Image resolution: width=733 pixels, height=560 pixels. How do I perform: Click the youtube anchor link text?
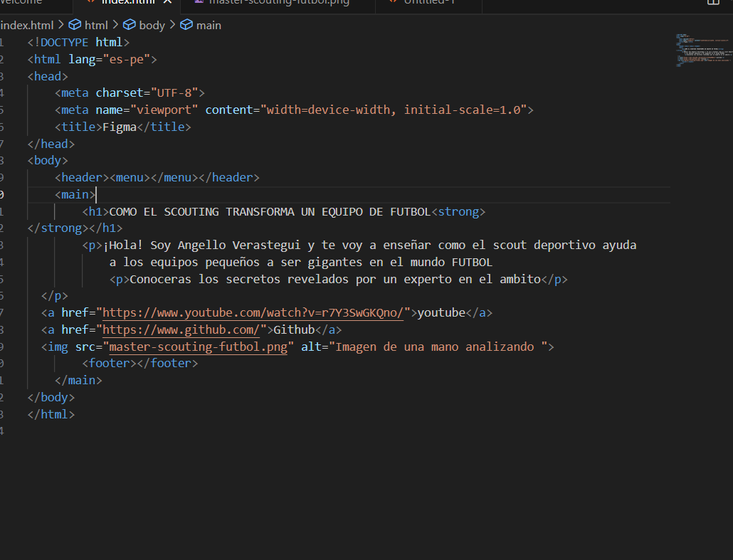click(441, 312)
